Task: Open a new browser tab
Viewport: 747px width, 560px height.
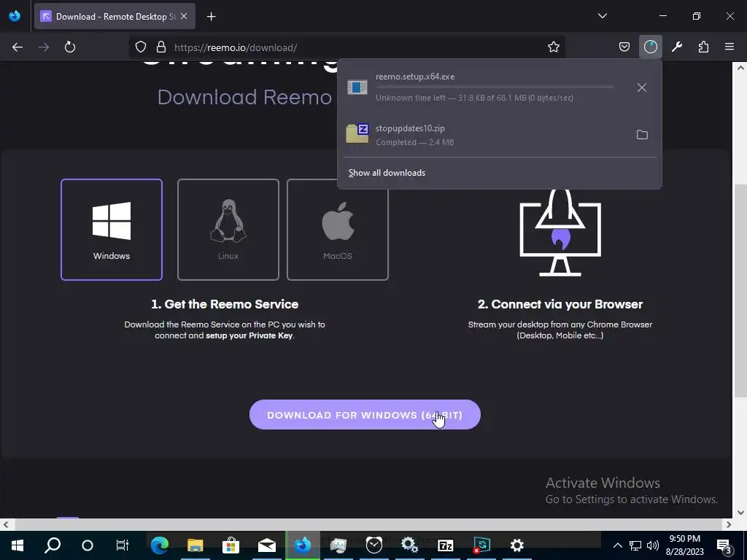Action: pos(211,17)
